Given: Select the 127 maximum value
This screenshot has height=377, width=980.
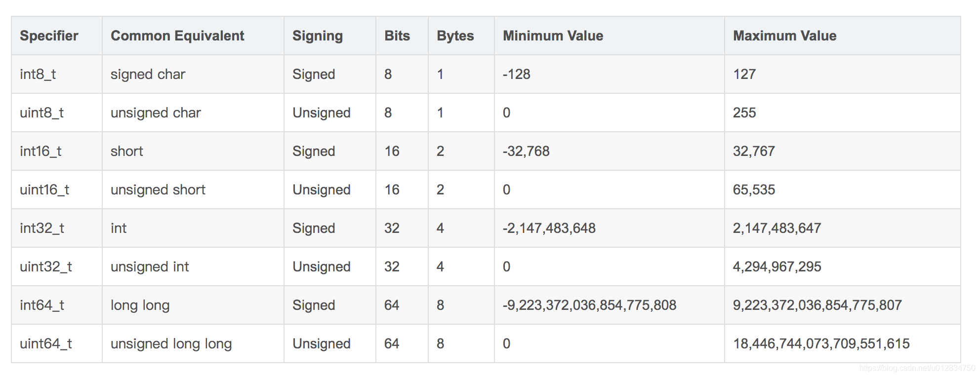Looking at the screenshot, I should [x=744, y=74].
